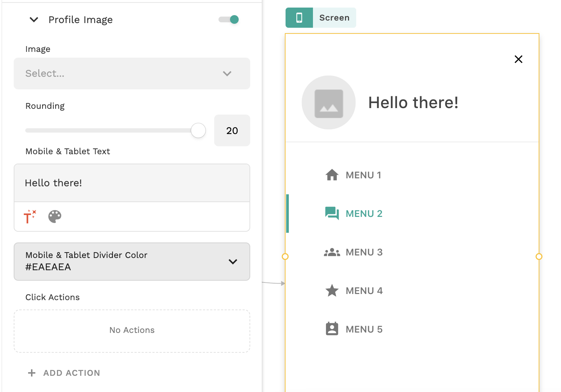This screenshot has width=561, height=392.
Task: Close the menu preview with X icon
Action: click(518, 59)
